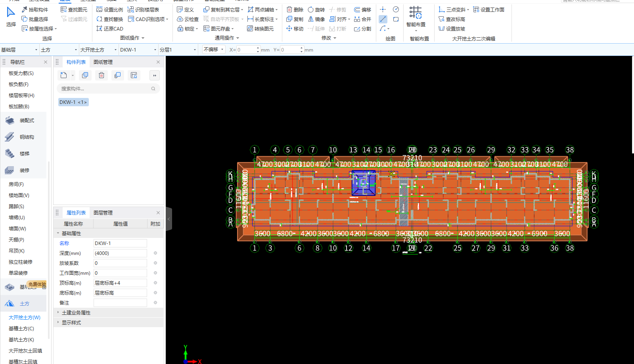Delete component with trash icon
The image size is (634, 364).
click(x=102, y=75)
